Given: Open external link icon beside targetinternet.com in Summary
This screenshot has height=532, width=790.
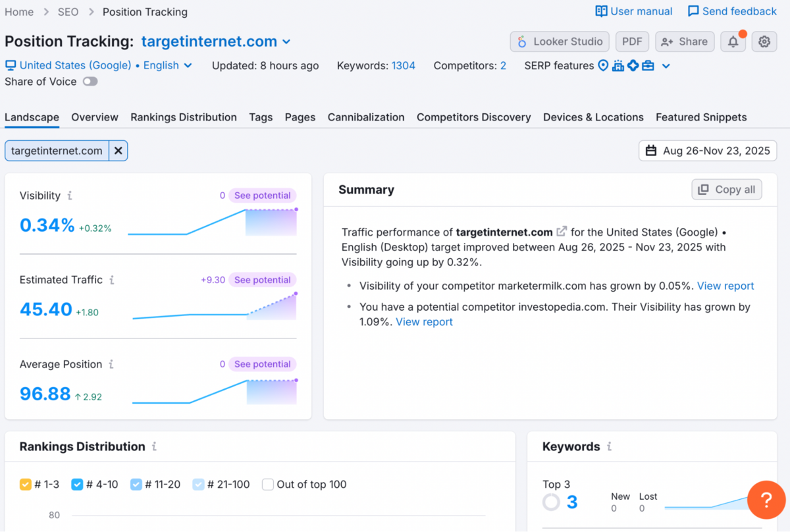Looking at the screenshot, I should click(562, 232).
